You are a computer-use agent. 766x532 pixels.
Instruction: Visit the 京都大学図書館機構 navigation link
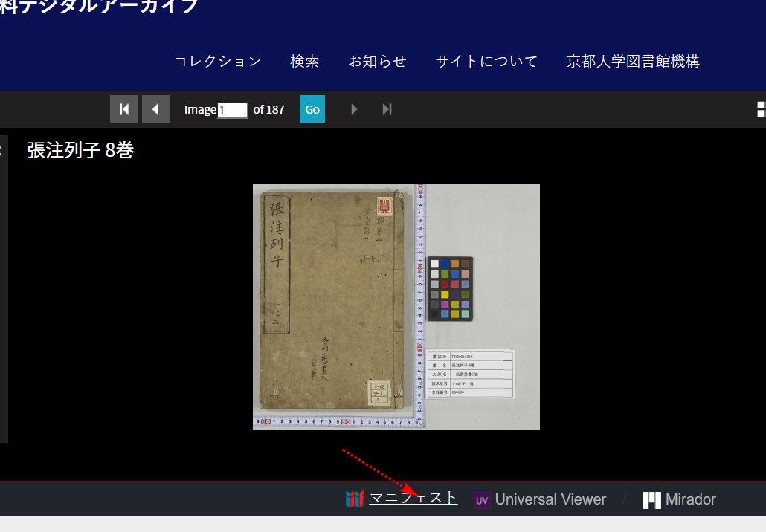click(633, 62)
